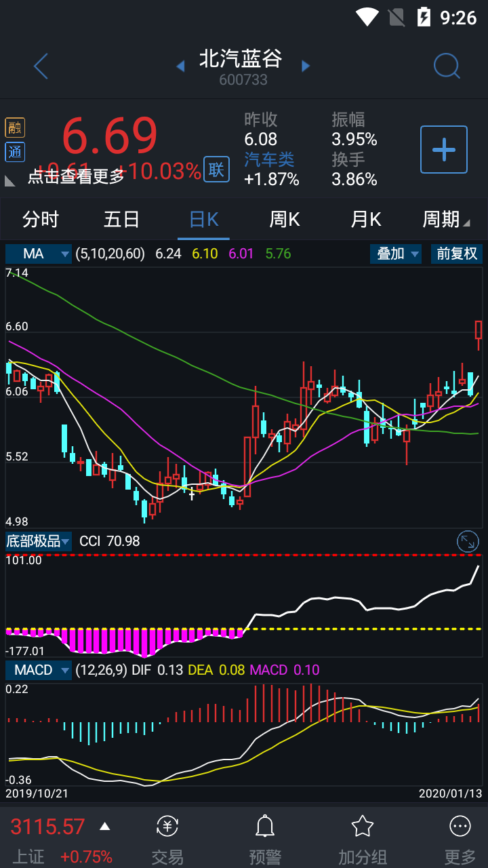This screenshot has height=868, width=488.
Task: Go back with the left chevron
Action: 41,66
